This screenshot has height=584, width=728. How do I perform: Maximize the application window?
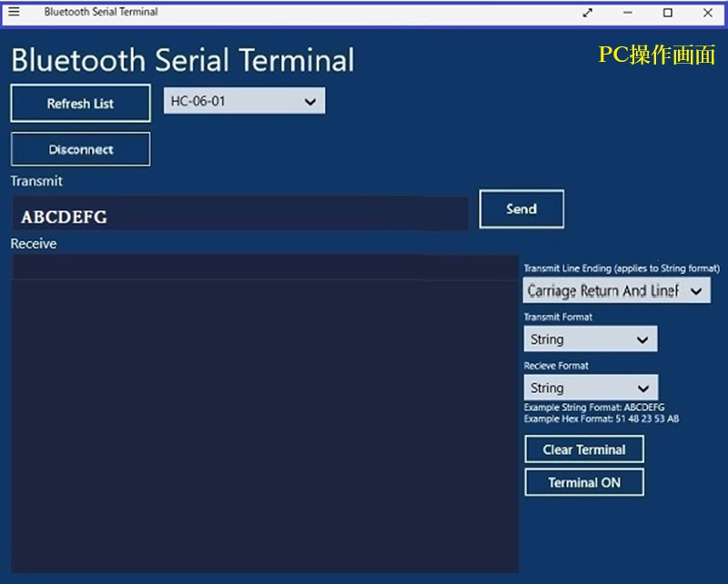tap(668, 13)
